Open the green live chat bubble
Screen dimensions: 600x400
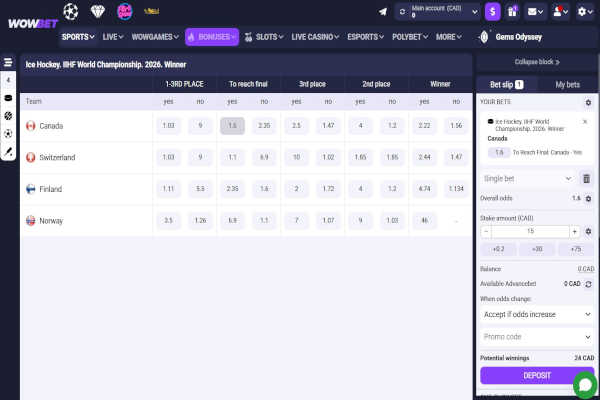(x=585, y=385)
